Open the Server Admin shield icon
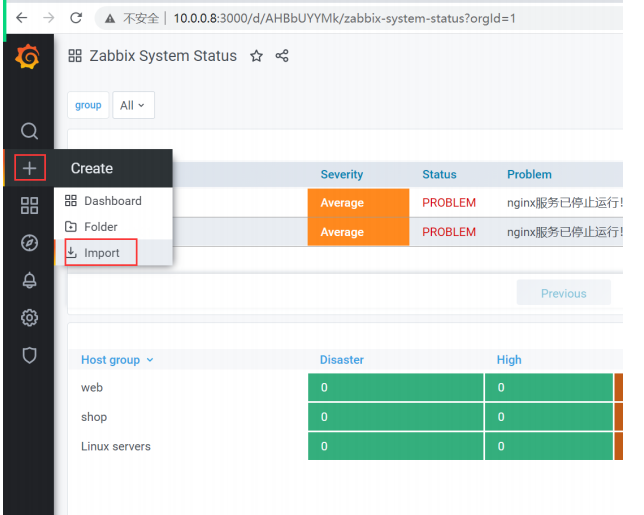Viewport: 644px width, 515px height. pyautogui.click(x=29, y=355)
